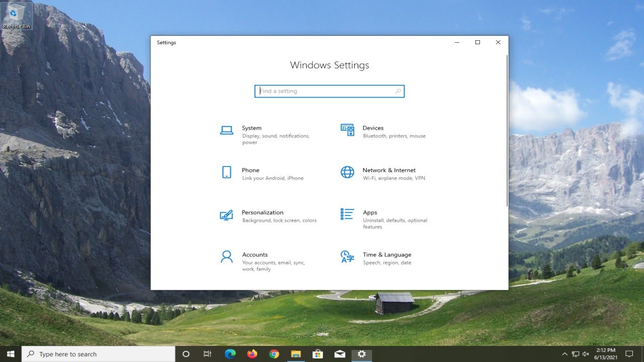644x362 pixels.
Task: Open Microsoft Store from taskbar
Action: click(x=317, y=354)
